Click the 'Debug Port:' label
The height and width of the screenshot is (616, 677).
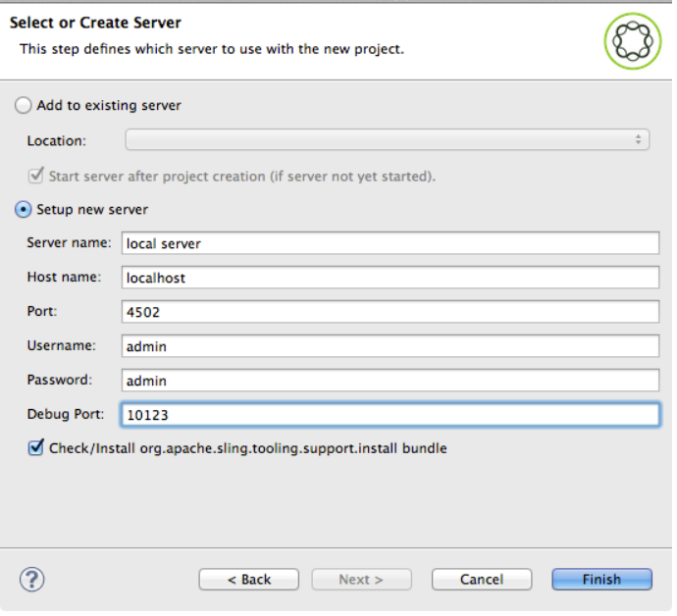tap(66, 414)
